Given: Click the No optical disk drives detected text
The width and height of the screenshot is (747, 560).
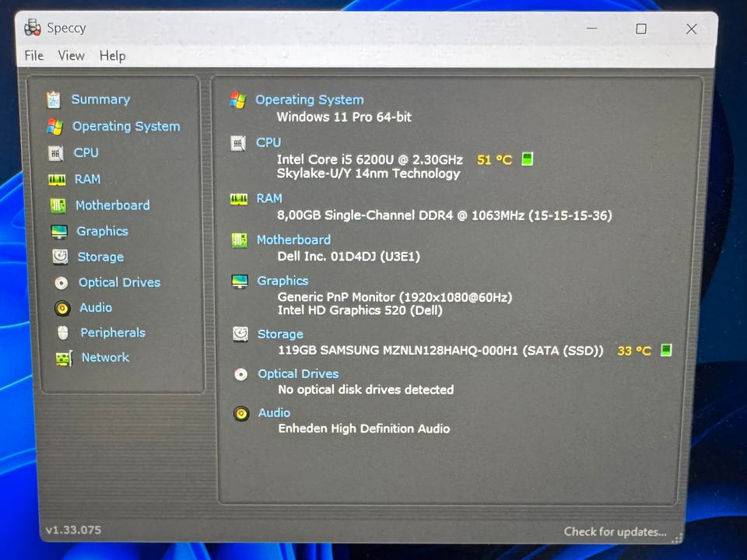Looking at the screenshot, I should 366,390.
